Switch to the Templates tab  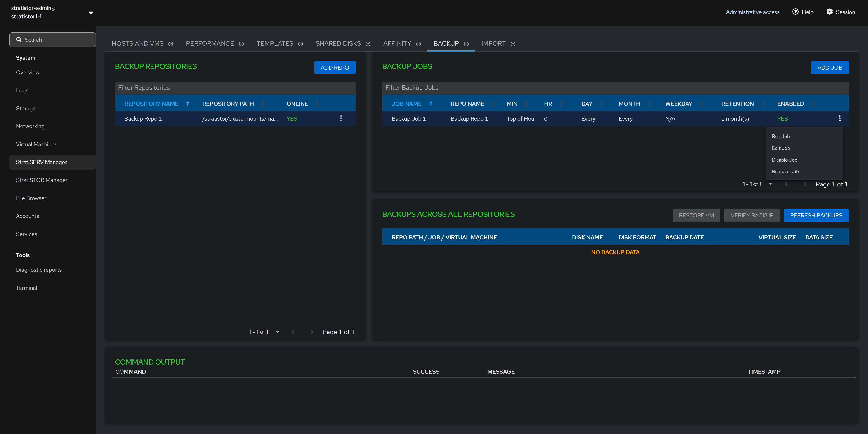point(275,43)
